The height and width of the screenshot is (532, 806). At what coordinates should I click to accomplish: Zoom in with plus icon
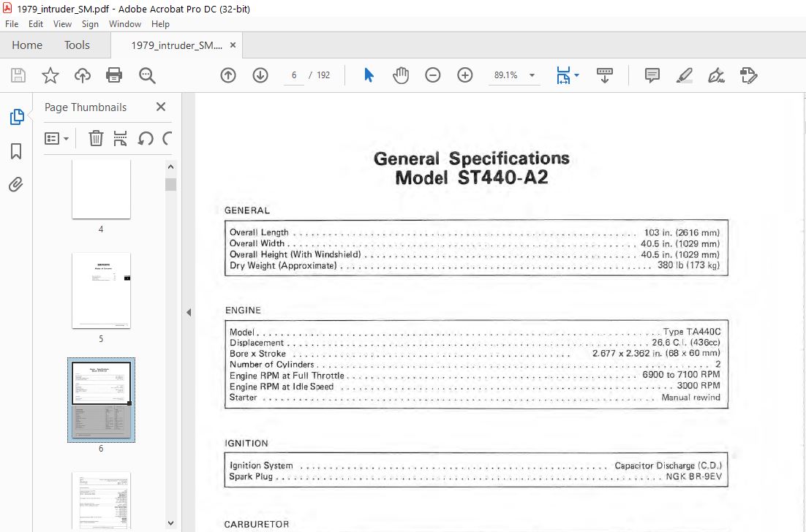465,75
